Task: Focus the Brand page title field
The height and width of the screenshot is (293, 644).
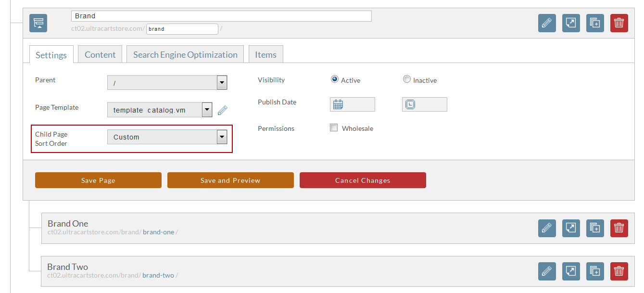Action: pyautogui.click(x=221, y=16)
